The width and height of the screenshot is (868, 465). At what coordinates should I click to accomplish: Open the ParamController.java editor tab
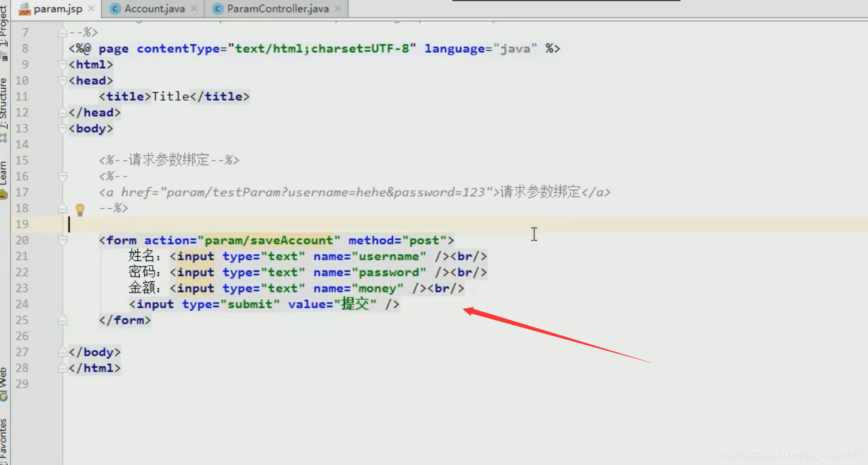[x=278, y=9]
